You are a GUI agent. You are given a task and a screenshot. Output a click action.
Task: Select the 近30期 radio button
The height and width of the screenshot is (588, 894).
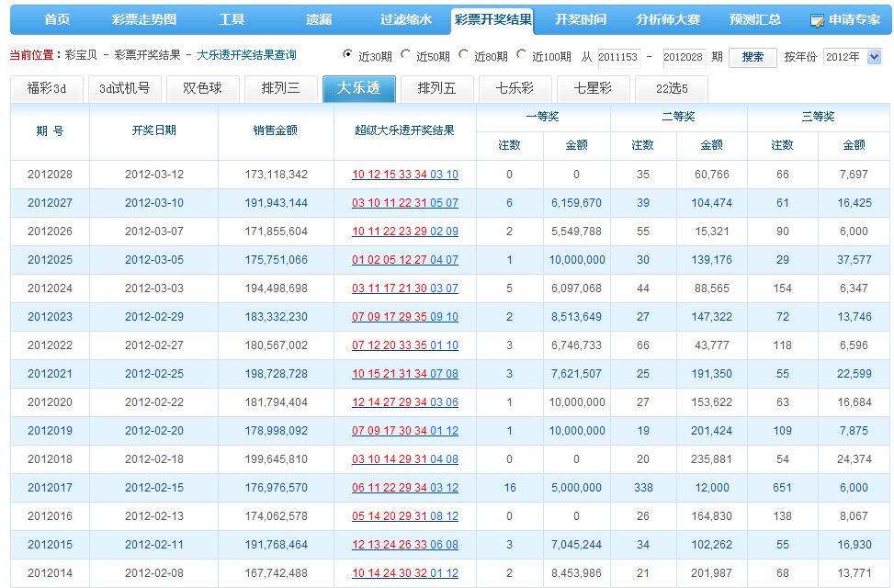347,54
